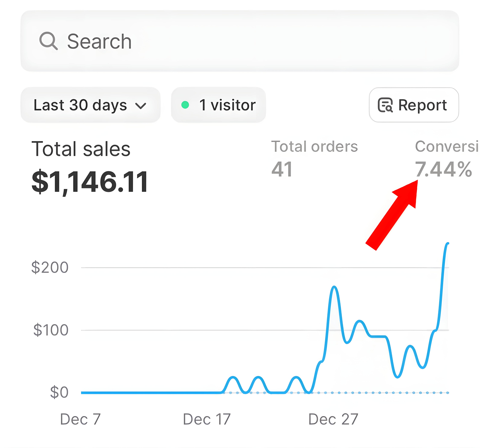Switch to the Total orders metric
The height and width of the screenshot is (448, 480).
[x=314, y=146]
